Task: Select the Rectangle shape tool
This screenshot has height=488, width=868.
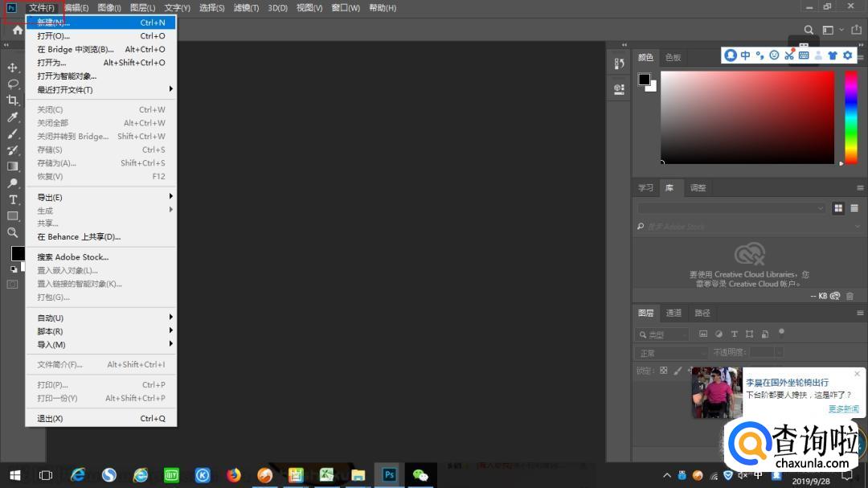Action: point(12,216)
